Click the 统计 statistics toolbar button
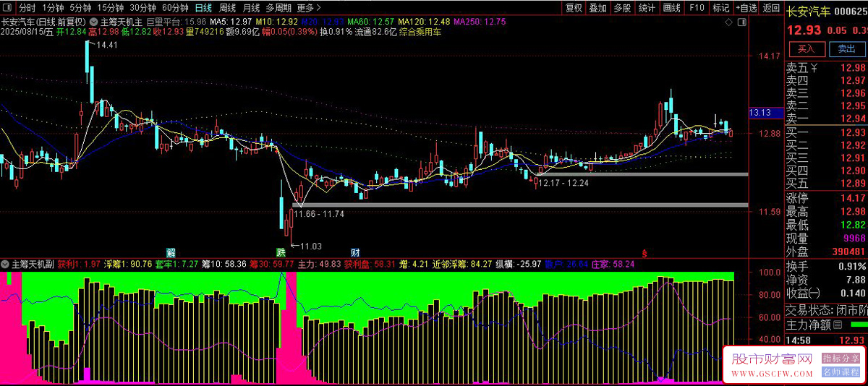868x386 pixels. click(647, 8)
